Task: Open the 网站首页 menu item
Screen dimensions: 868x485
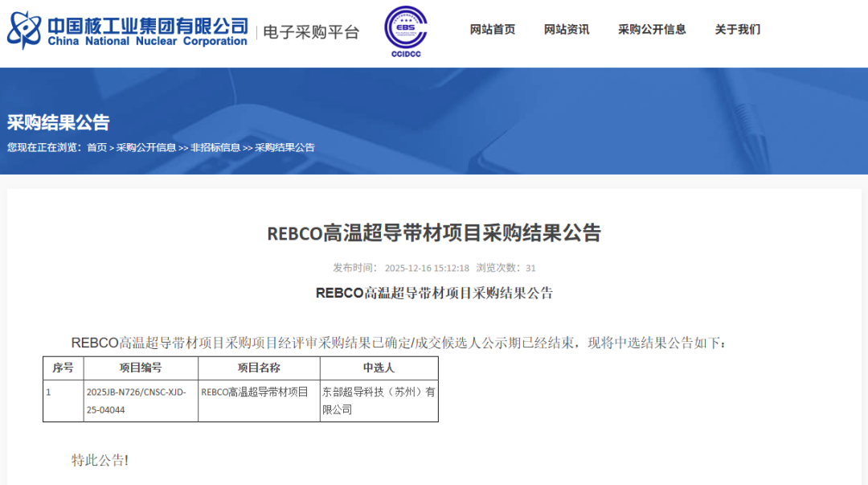Action: (x=493, y=30)
